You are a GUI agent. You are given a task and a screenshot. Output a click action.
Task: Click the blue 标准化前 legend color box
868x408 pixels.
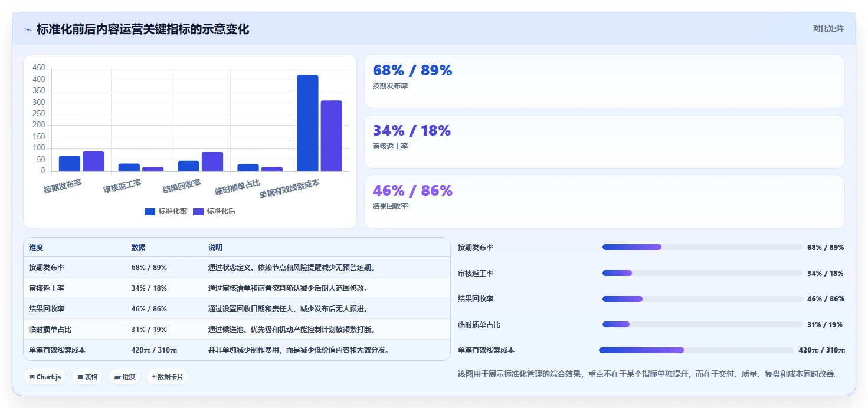150,212
